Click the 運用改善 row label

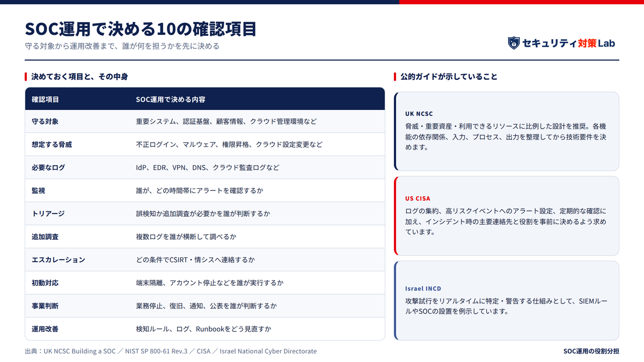pos(45,329)
